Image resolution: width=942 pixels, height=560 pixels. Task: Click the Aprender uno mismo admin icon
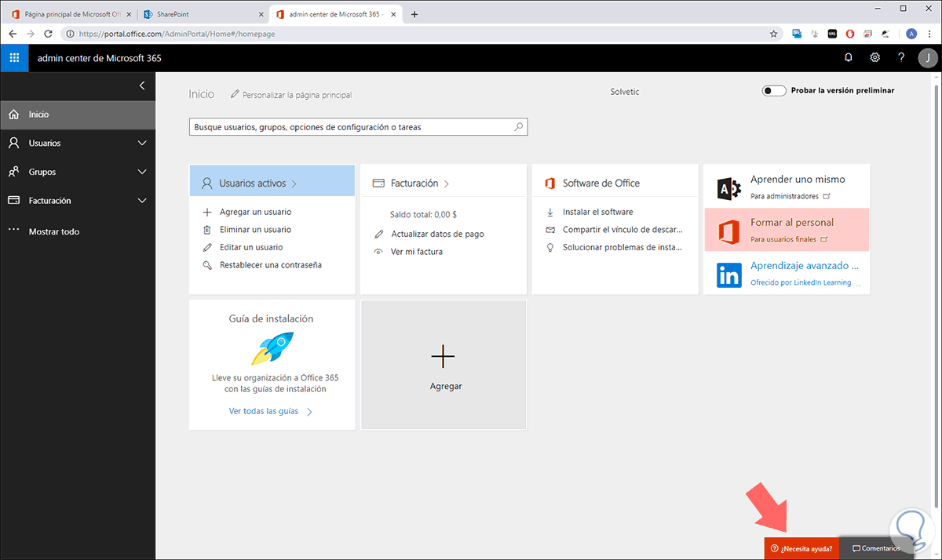[730, 189]
